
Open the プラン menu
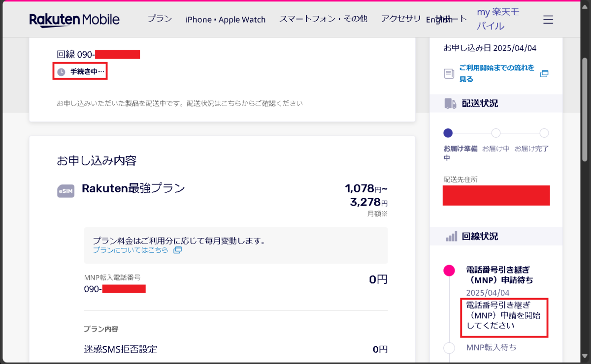pyautogui.click(x=160, y=19)
